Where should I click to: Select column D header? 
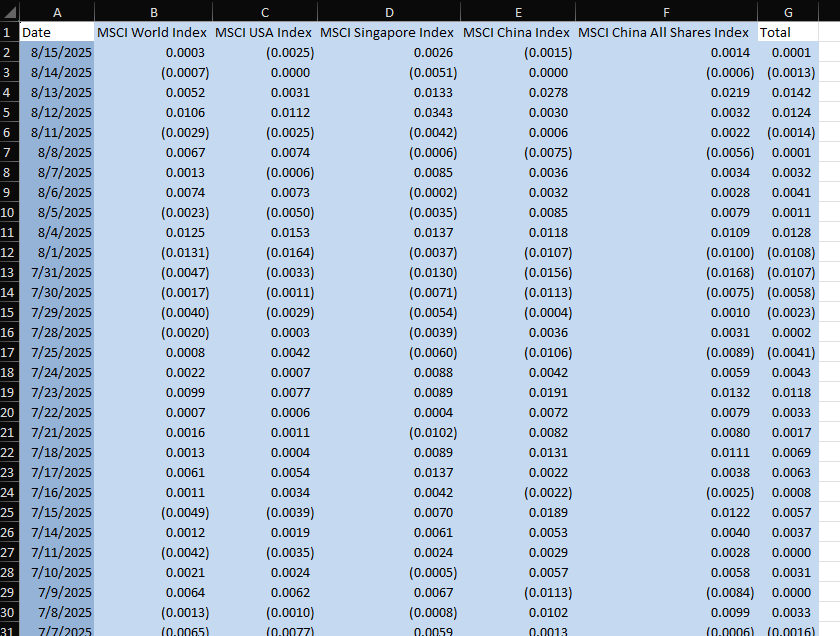point(389,12)
